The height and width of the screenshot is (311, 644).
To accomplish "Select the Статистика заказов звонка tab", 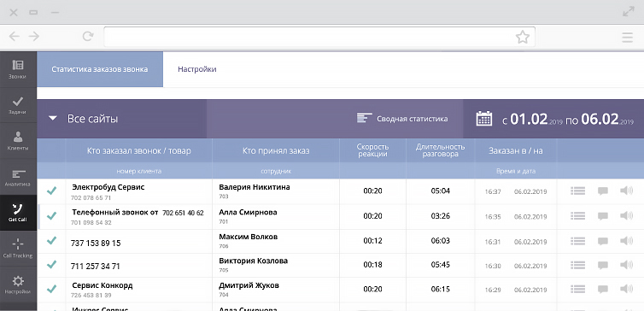I will pyautogui.click(x=100, y=69).
